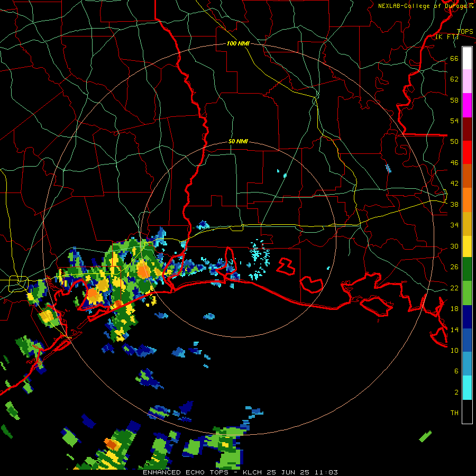Image resolution: width=476 pixels, height=476 pixels.
Task: Click the 10 value on the legend
Action: (454, 350)
